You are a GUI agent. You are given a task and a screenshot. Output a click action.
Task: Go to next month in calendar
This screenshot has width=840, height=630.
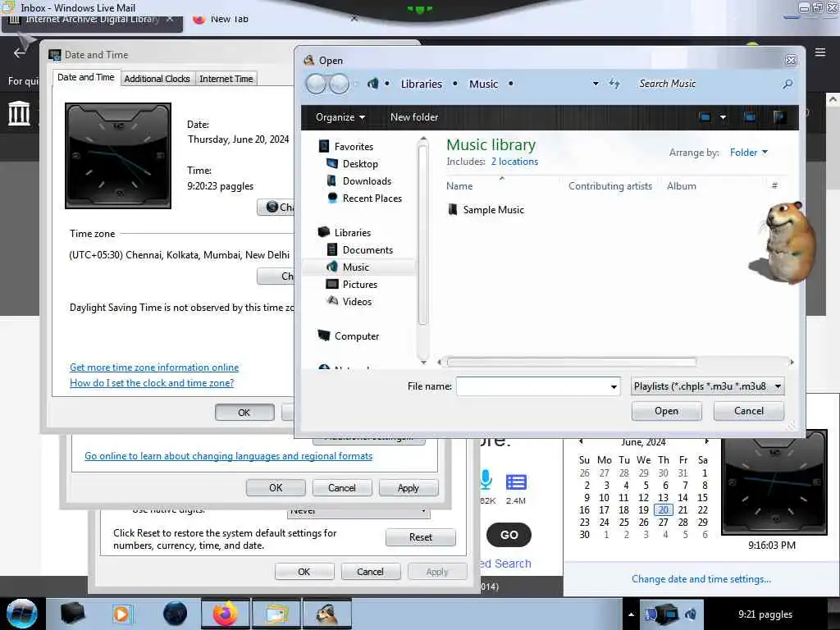(x=706, y=441)
